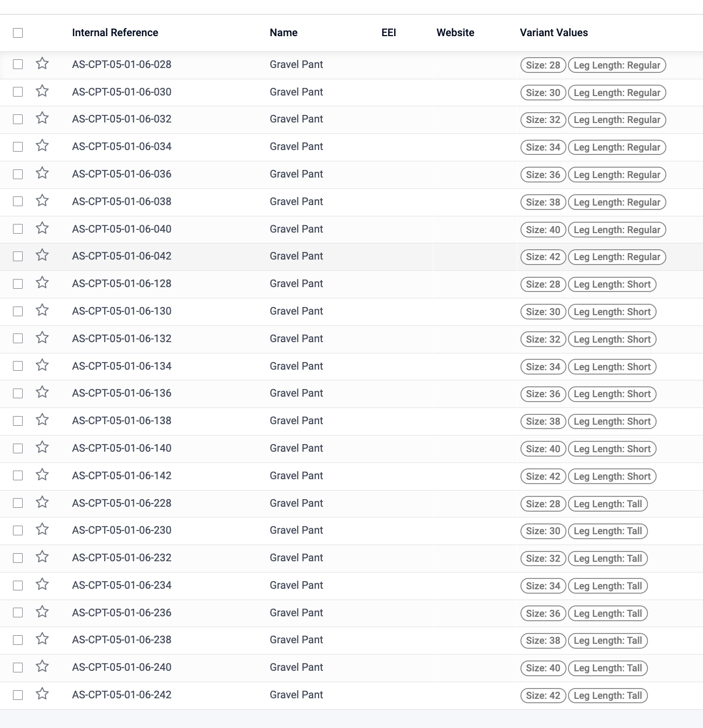Tick checkbox of AS-CPT-05-01-06-128 row
Image resolution: width=703 pixels, height=728 pixels.
coord(18,284)
